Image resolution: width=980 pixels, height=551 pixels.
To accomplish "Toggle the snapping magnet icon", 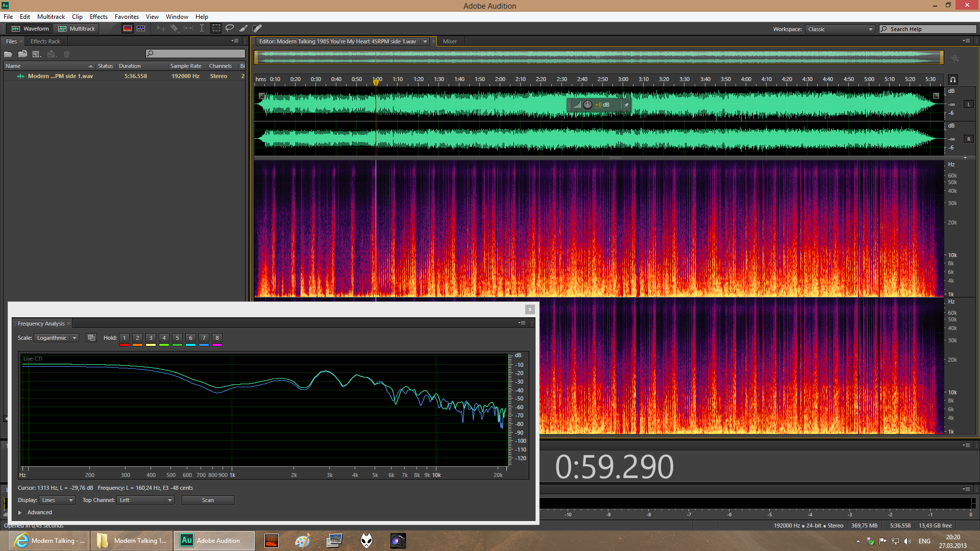I will click(x=952, y=80).
